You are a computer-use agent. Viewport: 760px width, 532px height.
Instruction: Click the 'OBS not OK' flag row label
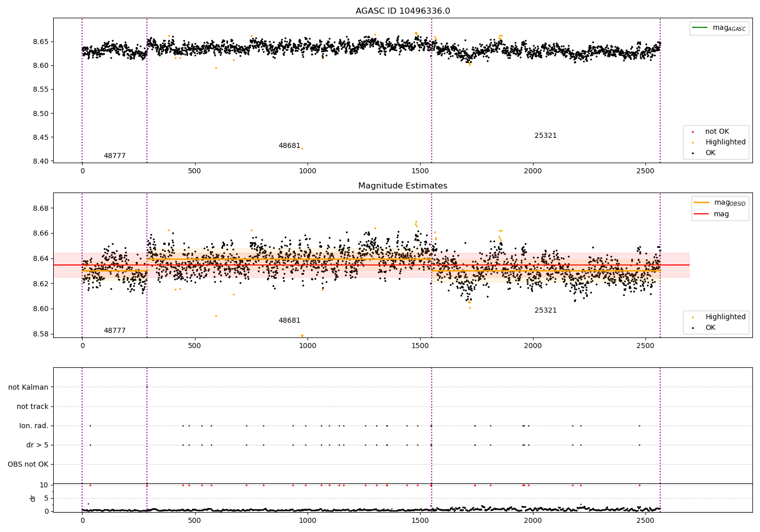tap(28, 465)
